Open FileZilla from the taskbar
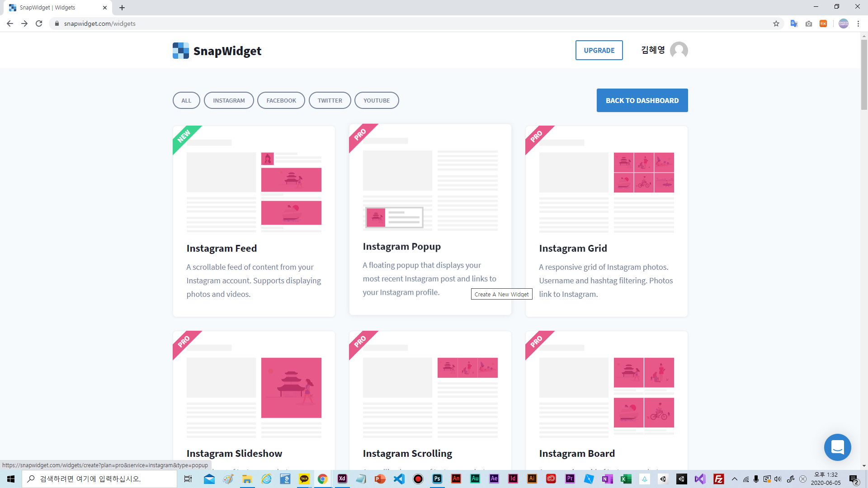The image size is (868, 488). tap(719, 479)
